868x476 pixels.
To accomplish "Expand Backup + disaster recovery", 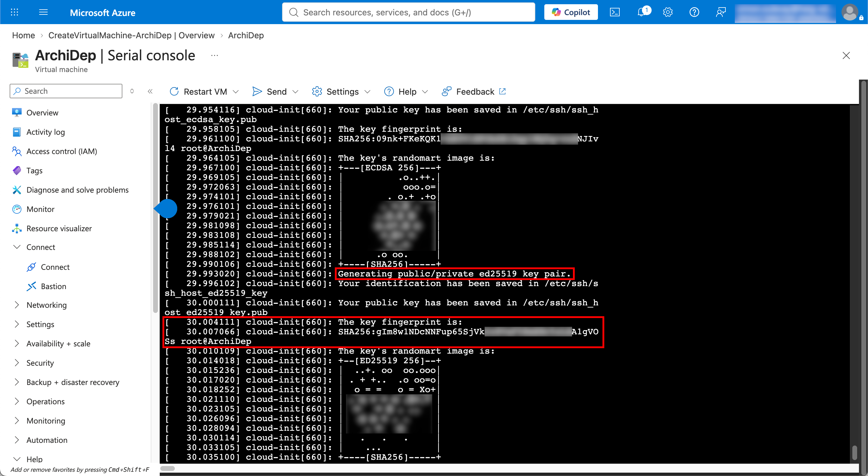I will click(17, 382).
